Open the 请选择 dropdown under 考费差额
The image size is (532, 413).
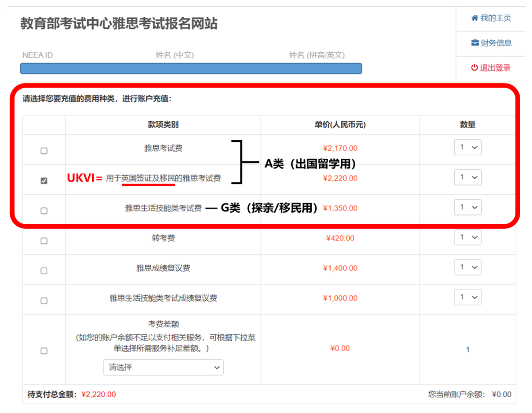click(x=163, y=367)
